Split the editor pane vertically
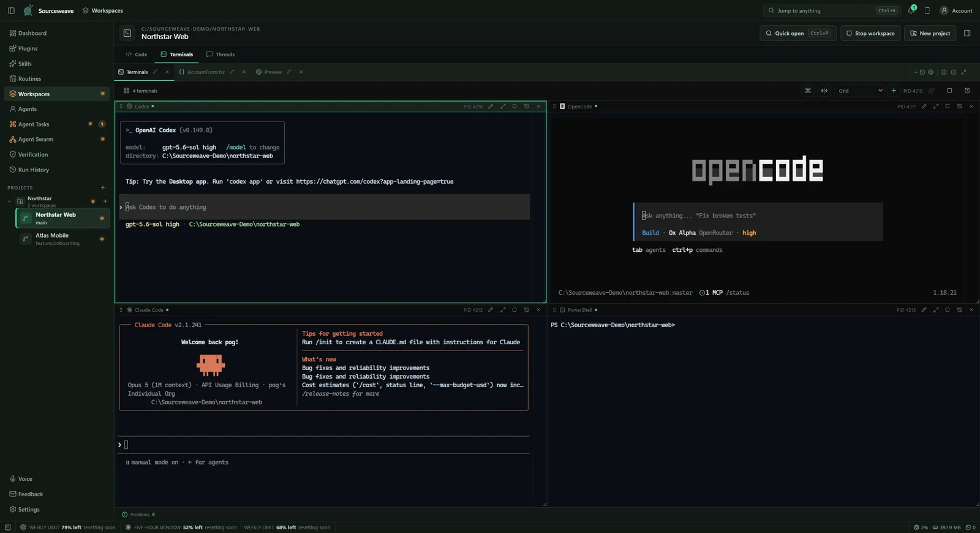 (944, 72)
